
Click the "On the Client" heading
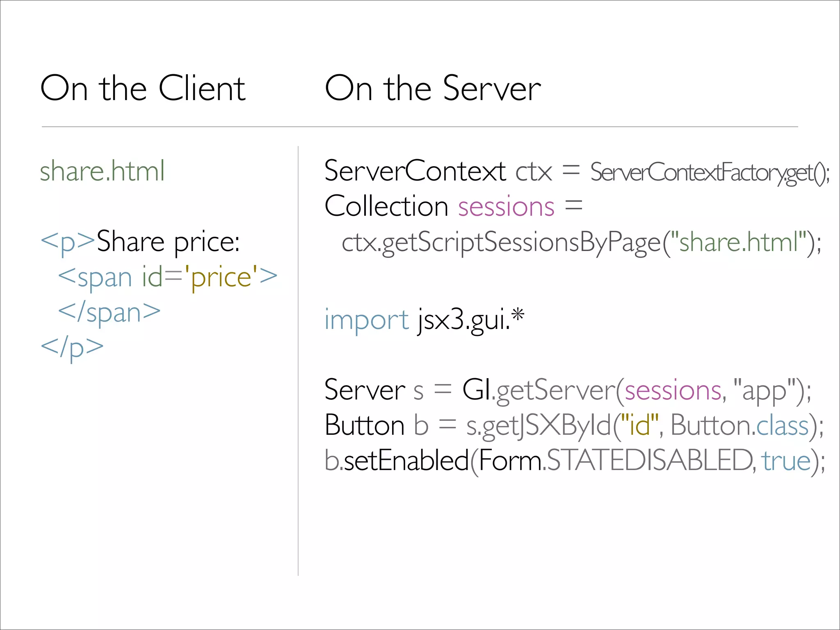143,88
